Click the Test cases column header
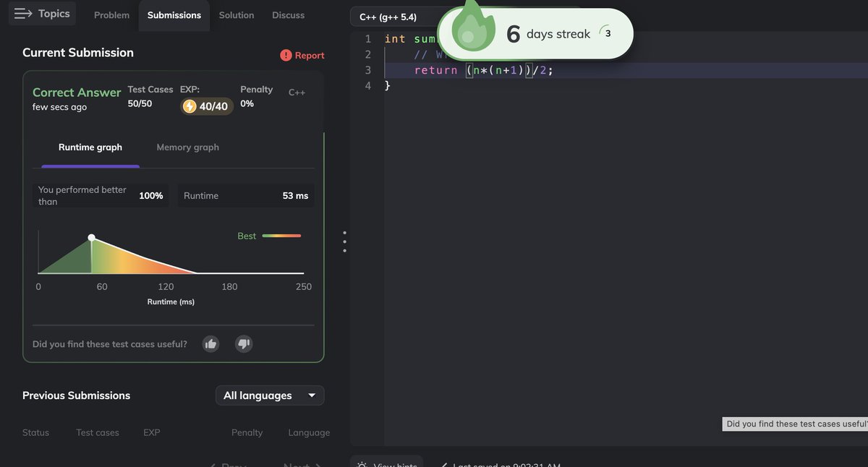This screenshot has height=467, width=868. coord(98,432)
